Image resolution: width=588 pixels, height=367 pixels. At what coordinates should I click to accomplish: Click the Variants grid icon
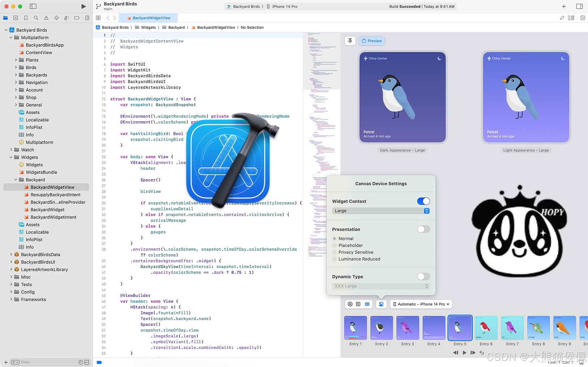pyautogui.click(x=367, y=304)
